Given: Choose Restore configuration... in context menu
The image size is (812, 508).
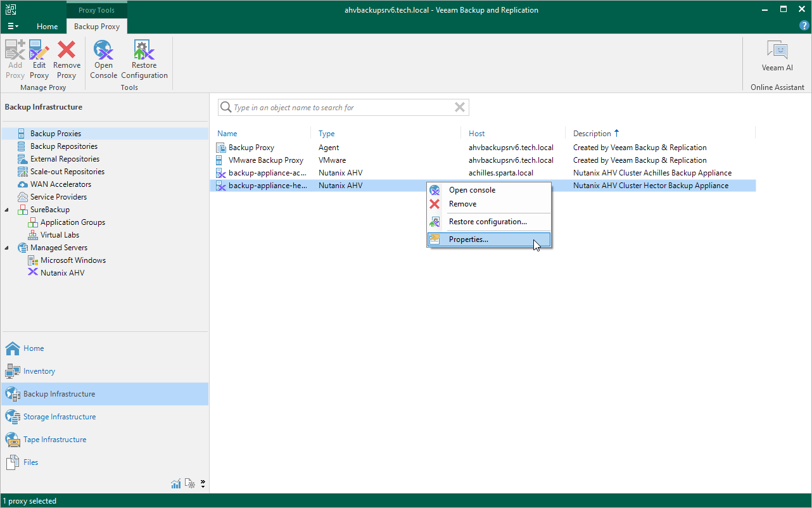Looking at the screenshot, I should coord(489,222).
